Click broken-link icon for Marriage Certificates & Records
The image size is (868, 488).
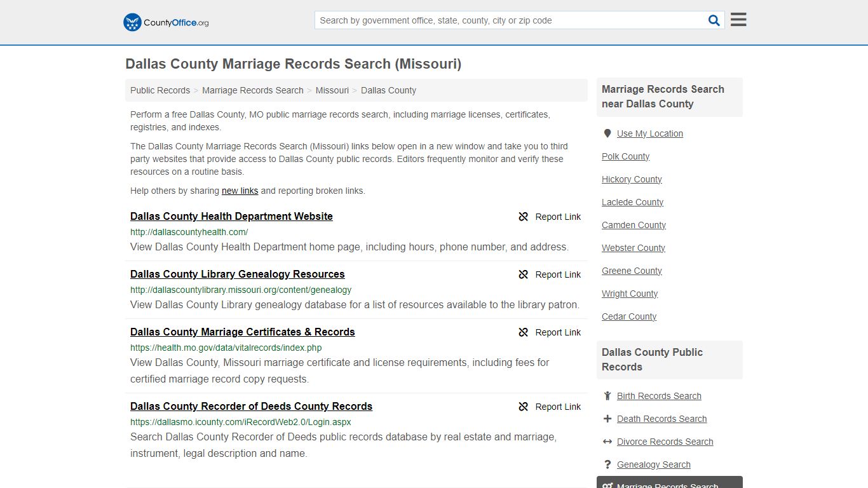(x=524, y=332)
